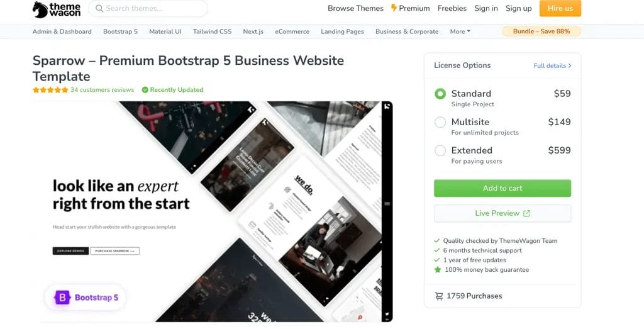
Task: Click the Explore Demos button in preview
Action: click(70, 250)
